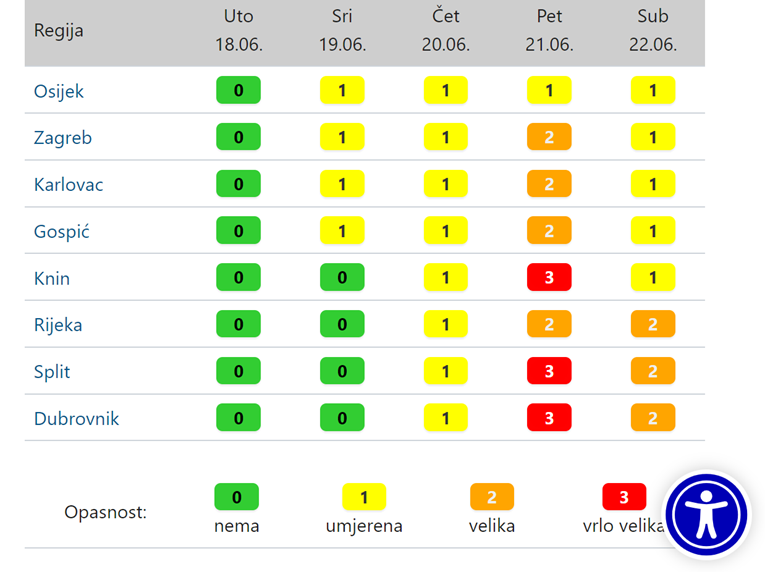The width and height of the screenshot is (765, 572).
Task: Click Osijek's green level 0 badge for Tuesday
Action: pyautogui.click(x=238, y=90)
